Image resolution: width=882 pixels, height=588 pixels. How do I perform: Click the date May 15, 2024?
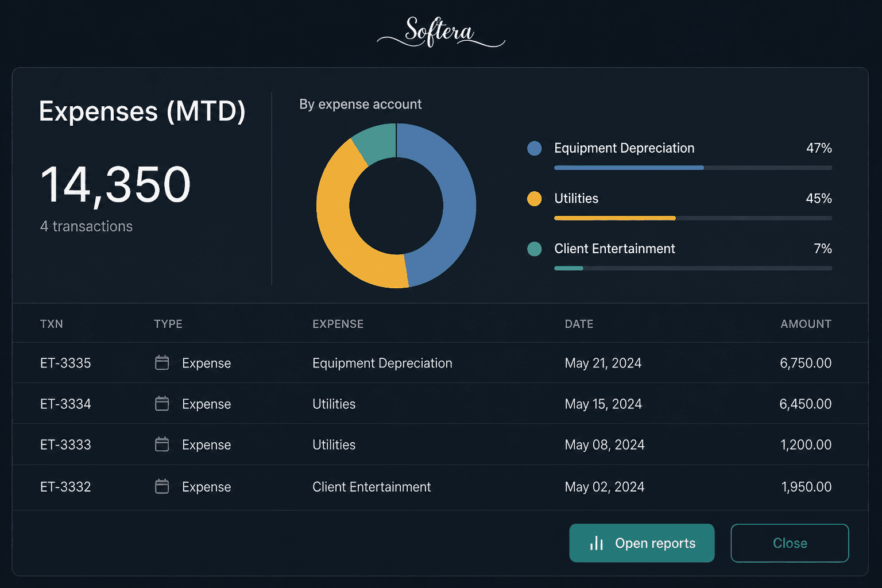[603, 404]
